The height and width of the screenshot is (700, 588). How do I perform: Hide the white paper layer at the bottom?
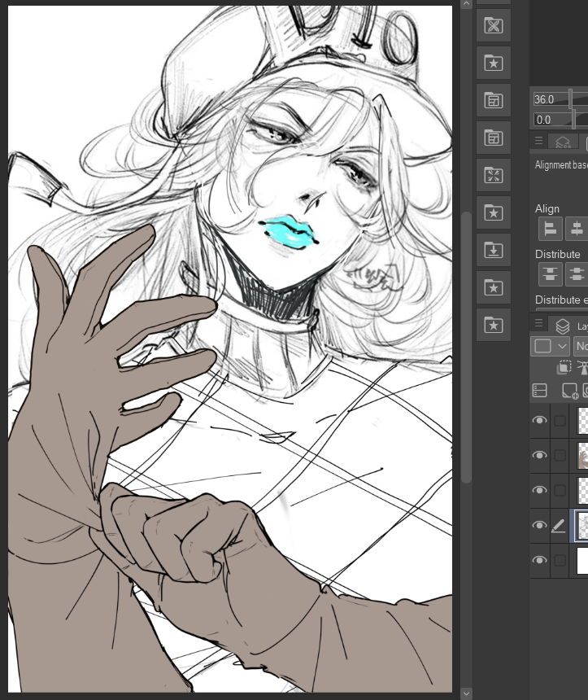point(539,560)
